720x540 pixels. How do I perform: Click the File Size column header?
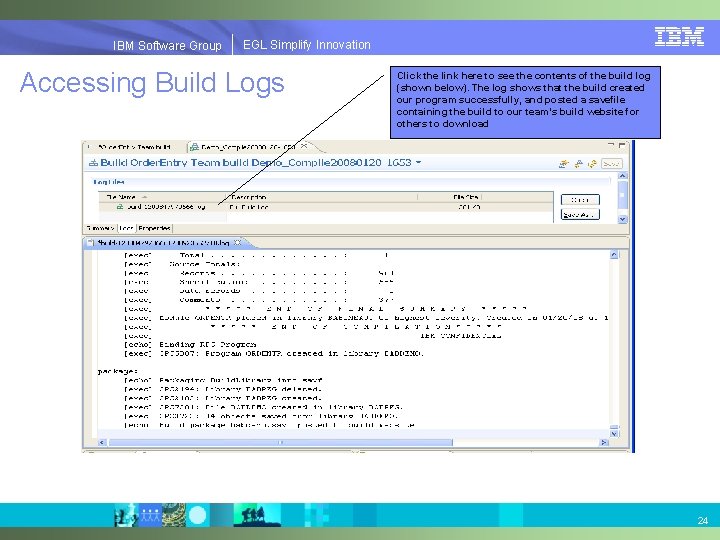[465, 197]
